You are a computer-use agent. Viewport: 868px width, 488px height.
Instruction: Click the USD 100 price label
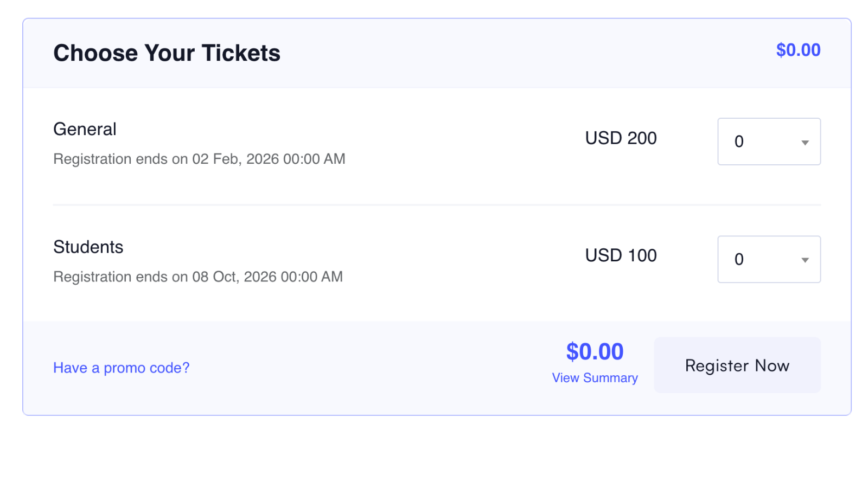point(621,255)
